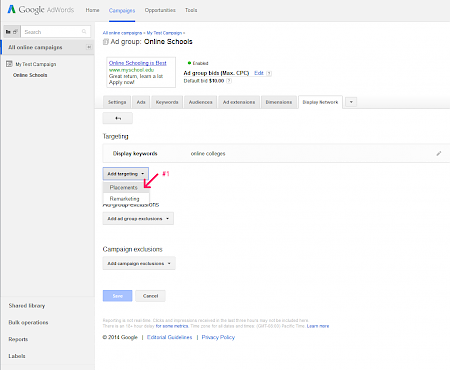Open My Test Campaign breadcrumb link
This screenshot has height=370, width=450.
(164, 33)
